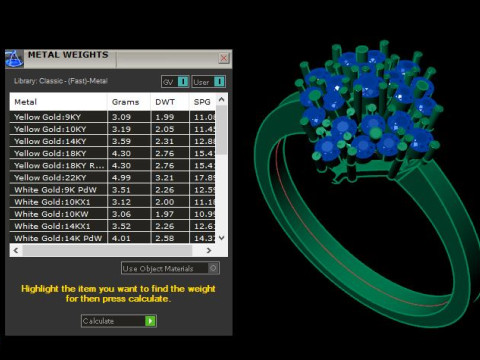Select the White Gold:14K PdW row

[x=113, y=238]
